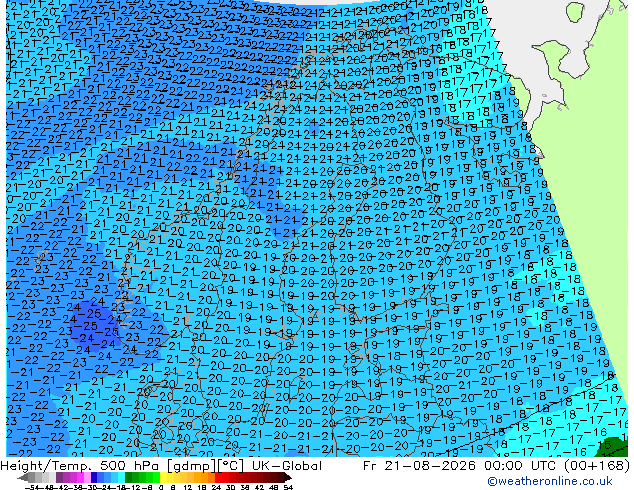Click the 'UK-Global' model label

(287, 465)
